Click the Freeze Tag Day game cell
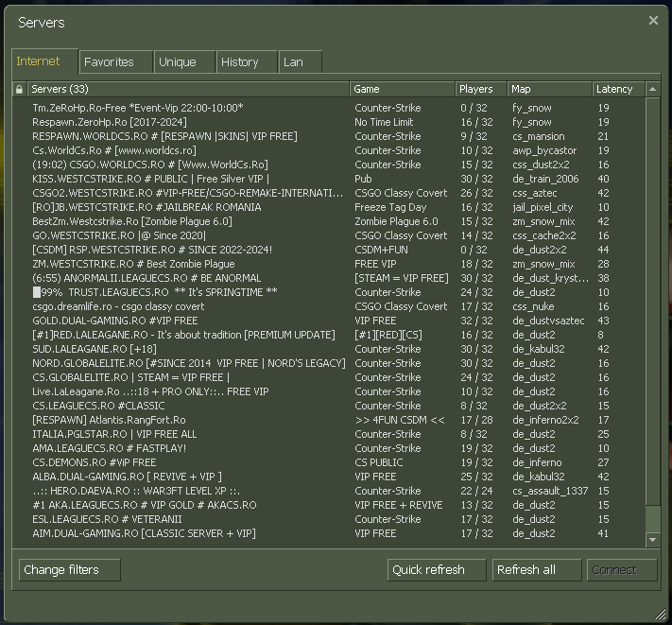 390,207
